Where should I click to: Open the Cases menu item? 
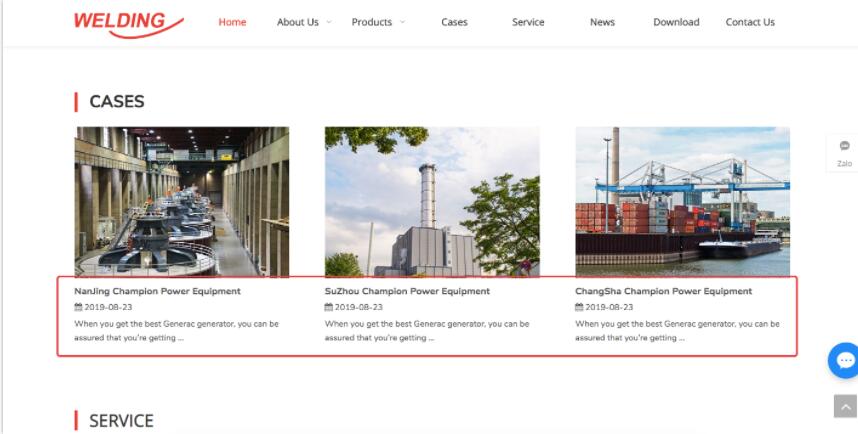(x=454, y=22)
